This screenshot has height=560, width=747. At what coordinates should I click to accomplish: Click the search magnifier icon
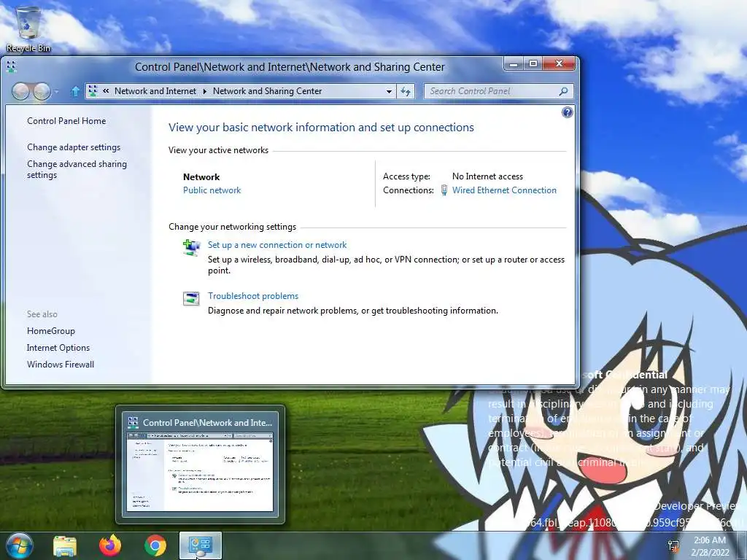[x=564, y=91]
